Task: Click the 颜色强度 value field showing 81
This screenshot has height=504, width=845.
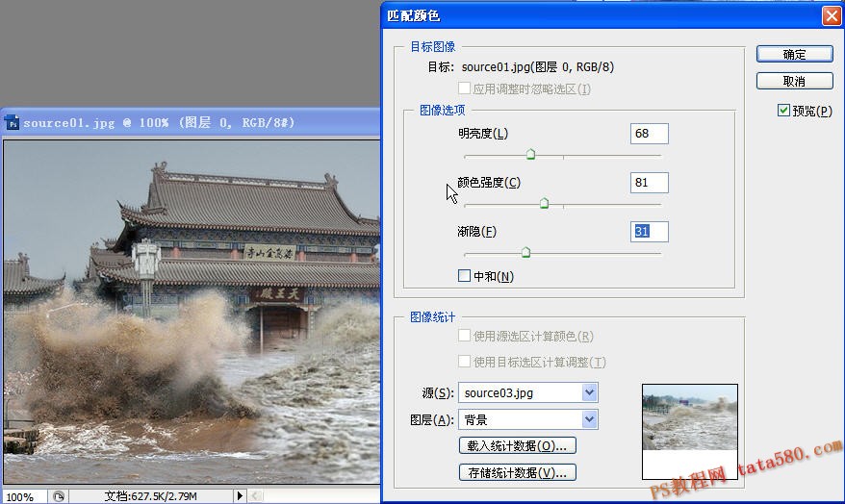Action: click(x=650, y=183)
